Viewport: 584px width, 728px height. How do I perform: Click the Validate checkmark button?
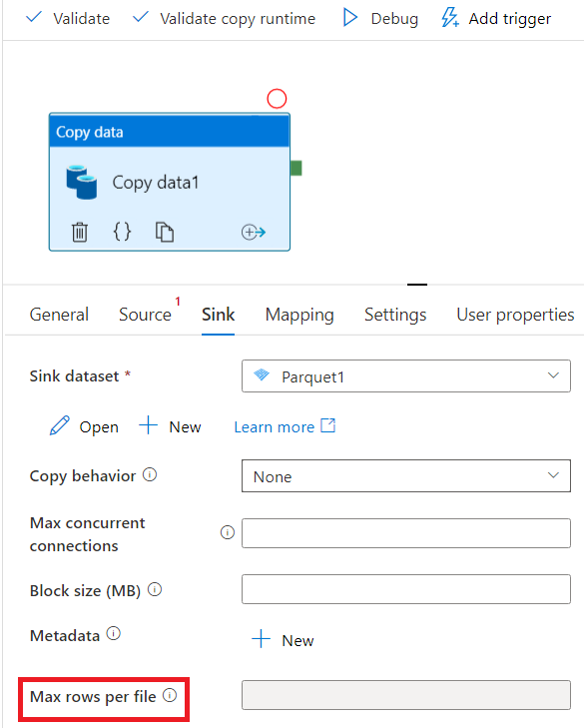(68, 19)
